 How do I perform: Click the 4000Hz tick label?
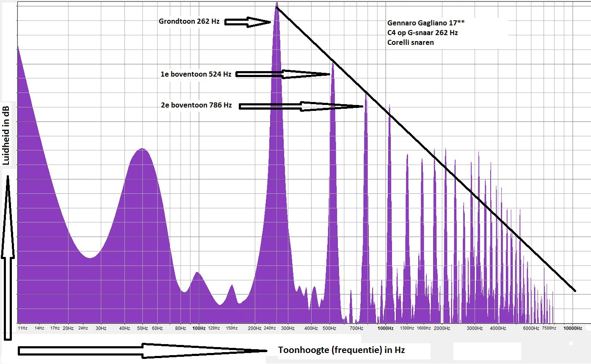(x=498, y=328)
